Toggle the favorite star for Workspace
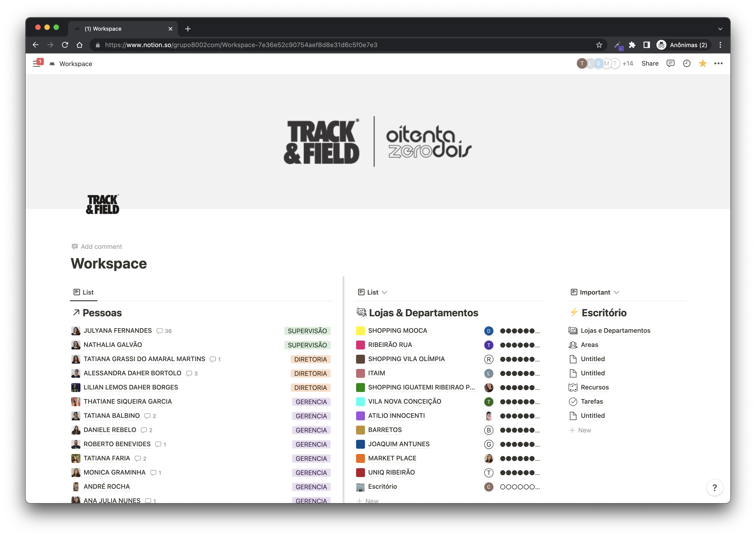This screenshot has width=756, height=537. tap(703, 64)
